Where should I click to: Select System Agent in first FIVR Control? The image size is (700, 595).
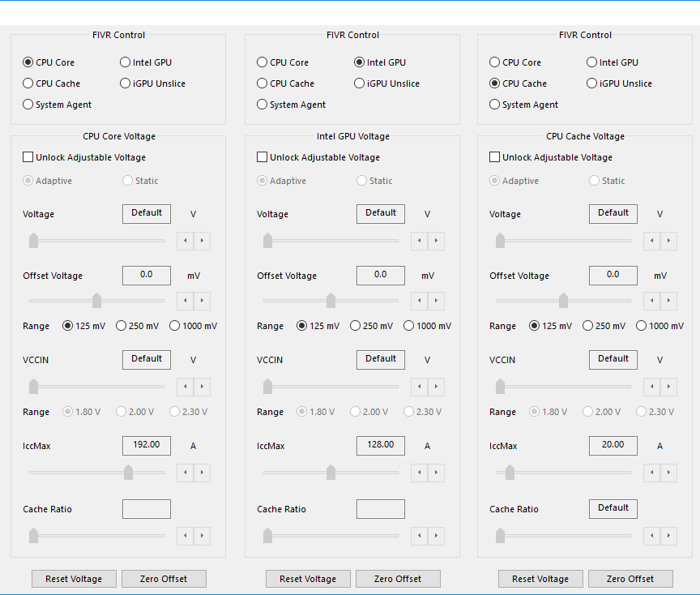point(28,105)
